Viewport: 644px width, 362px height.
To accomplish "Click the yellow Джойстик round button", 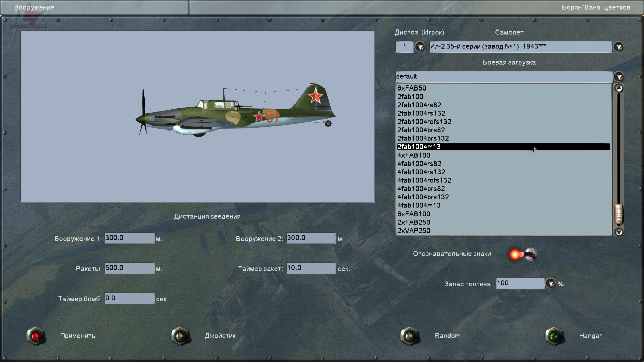I will (x=180, y=336).
